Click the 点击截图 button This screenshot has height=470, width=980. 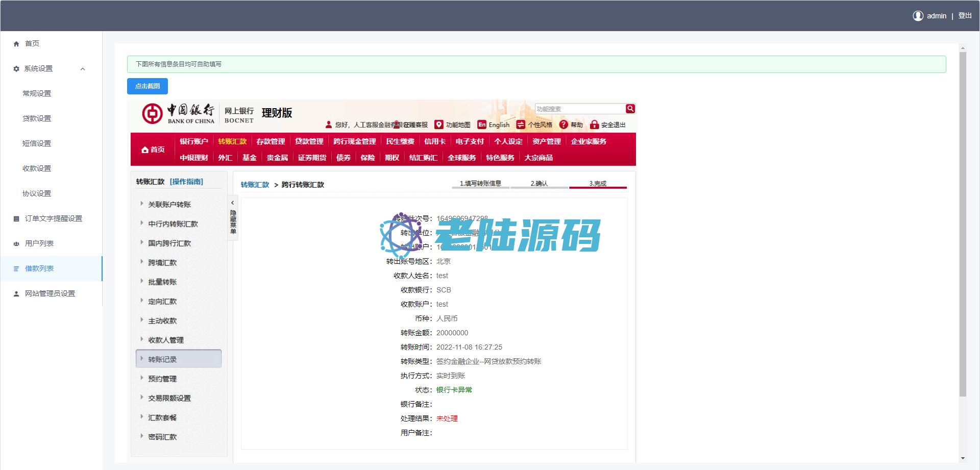pyautogui.click(x=147, y=86)
